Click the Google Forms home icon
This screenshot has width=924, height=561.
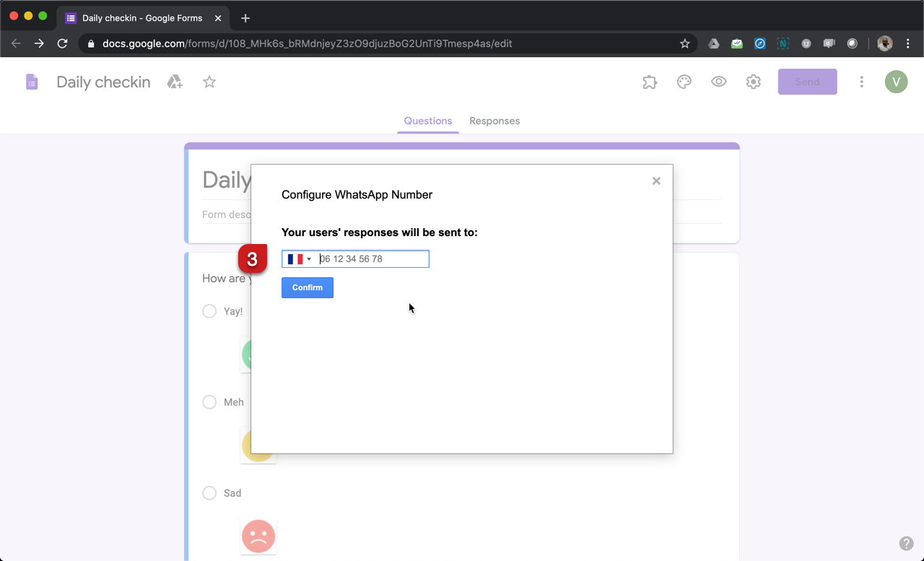click(x=32, y=82)
